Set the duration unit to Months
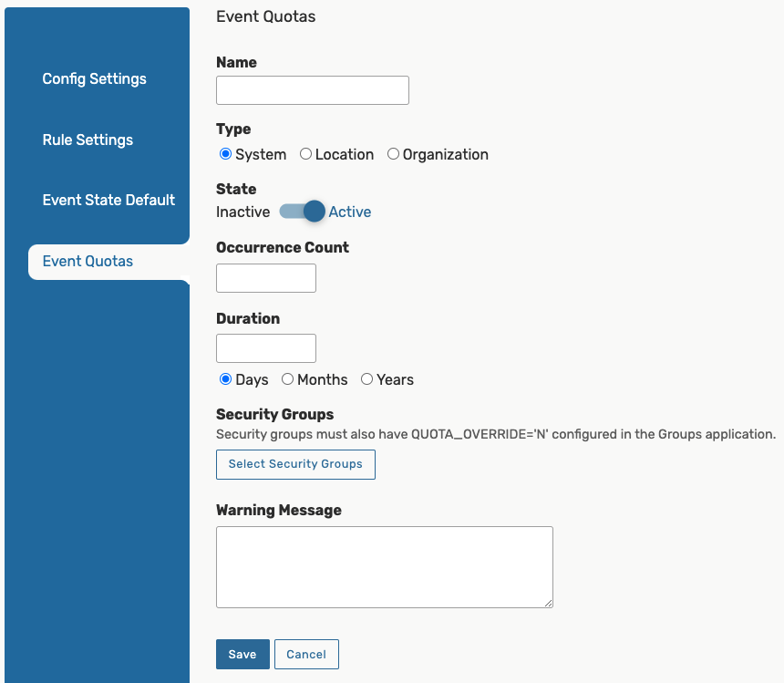The image size is (784, 683). tap(287, 379)
